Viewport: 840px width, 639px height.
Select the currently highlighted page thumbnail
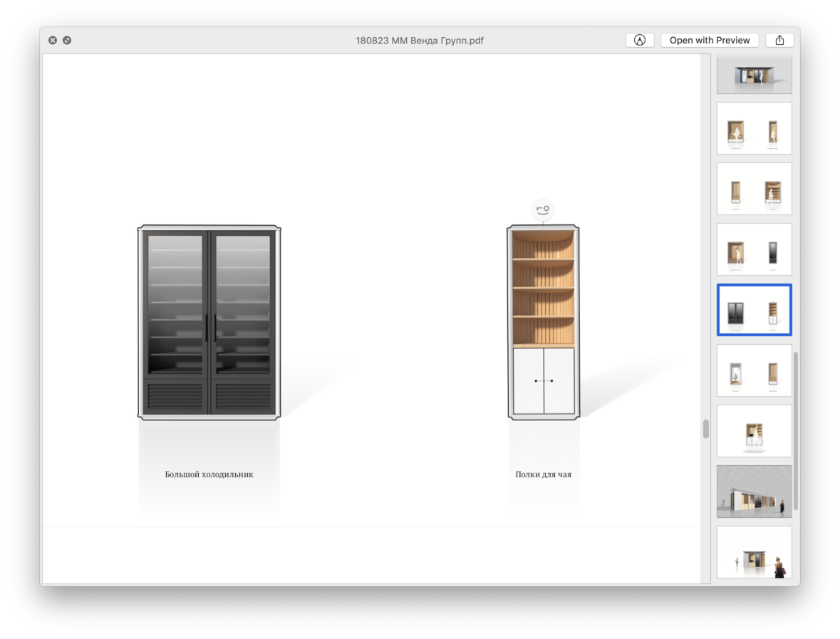(x=754, y=310)
